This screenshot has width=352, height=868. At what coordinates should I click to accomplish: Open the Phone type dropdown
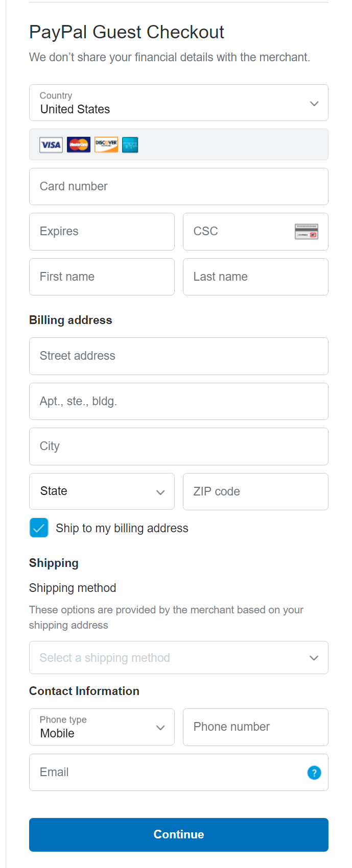pyautogui.click(x=102, y=727)
